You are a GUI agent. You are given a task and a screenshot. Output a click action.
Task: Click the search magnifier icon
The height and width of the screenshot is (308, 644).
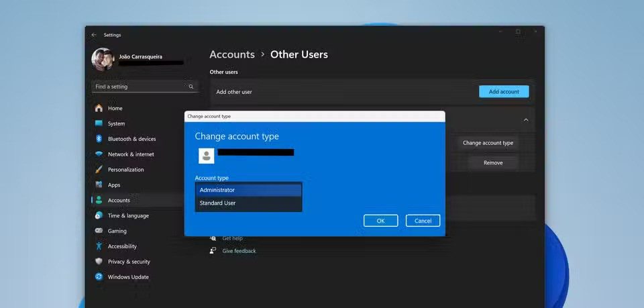191,87
